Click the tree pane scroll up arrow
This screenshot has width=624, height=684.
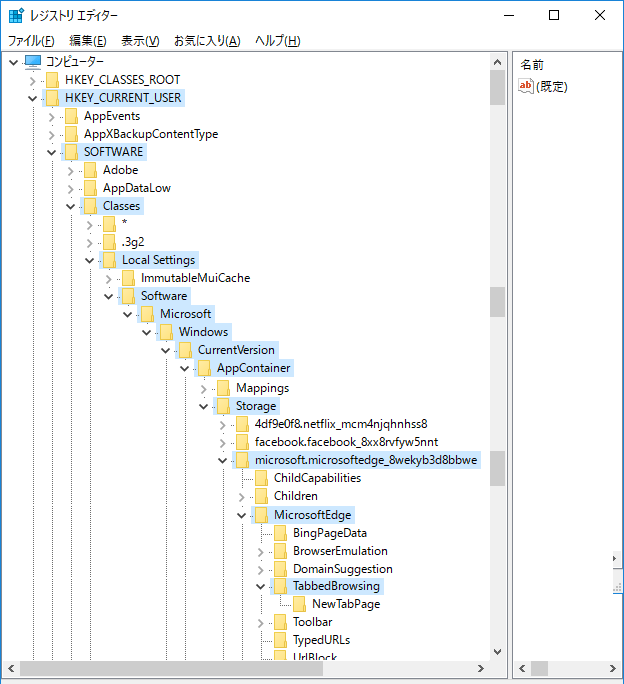coord(497,62)
